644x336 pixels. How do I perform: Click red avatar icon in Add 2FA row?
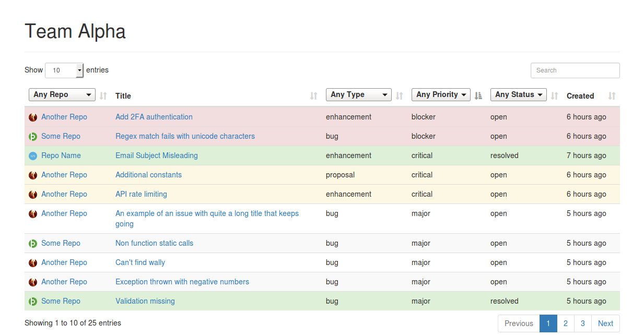click(33, 117)
